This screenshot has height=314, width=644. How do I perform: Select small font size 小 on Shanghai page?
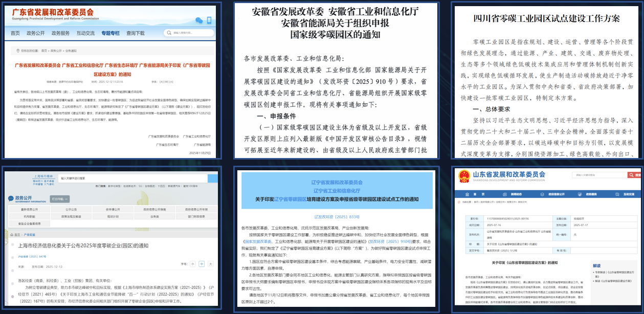coord(193,264)
